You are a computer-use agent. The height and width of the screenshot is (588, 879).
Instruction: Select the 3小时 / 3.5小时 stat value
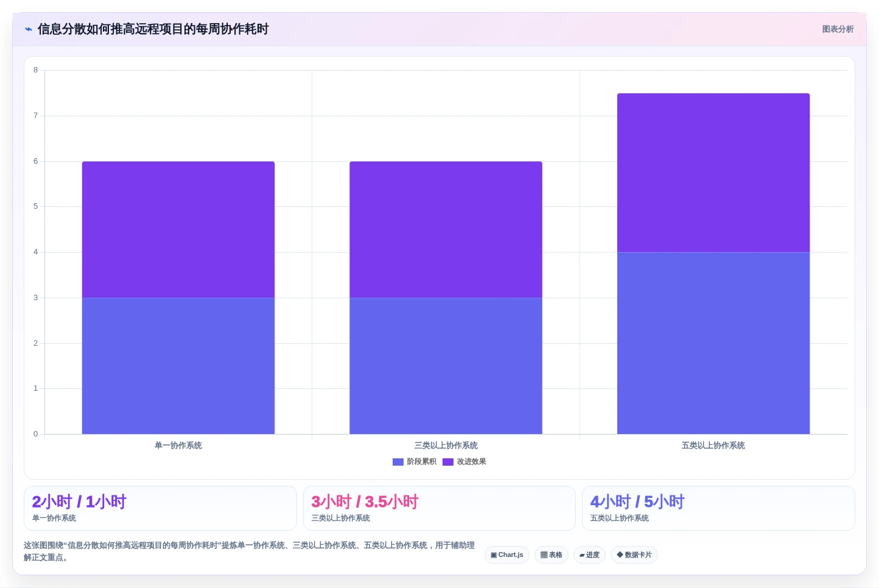(365, 502)
